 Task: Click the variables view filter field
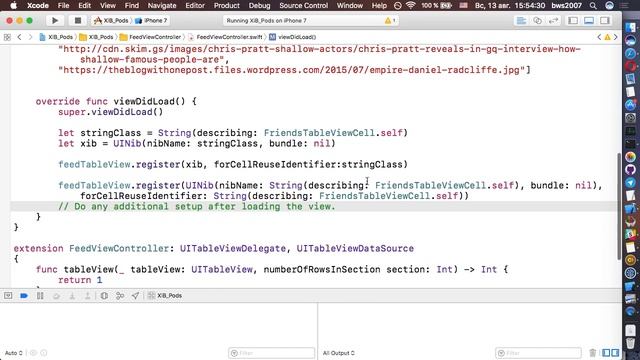coord(271,353)
